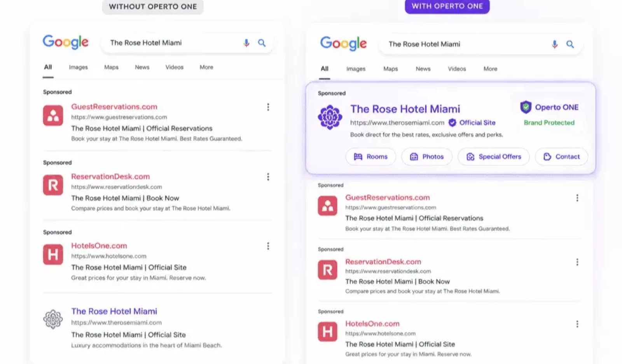The image size is (622, 364).
Task: Switch to Maps tab in right panel
Action: 390,69
